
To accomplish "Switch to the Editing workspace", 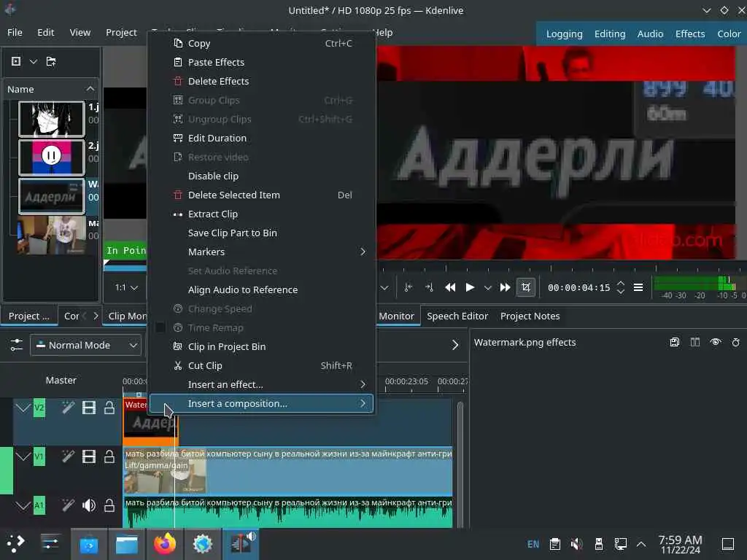I will [x=610, y=34].
